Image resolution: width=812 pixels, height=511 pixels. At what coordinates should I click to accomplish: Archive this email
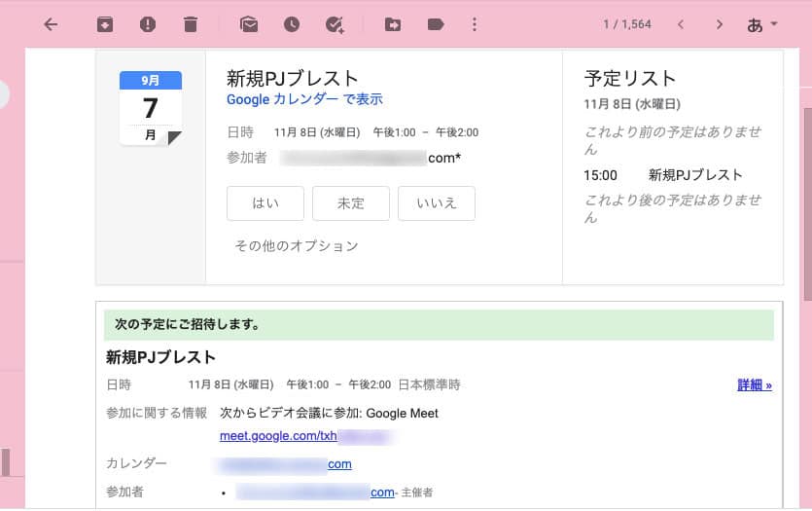click(x=105, y=24)
